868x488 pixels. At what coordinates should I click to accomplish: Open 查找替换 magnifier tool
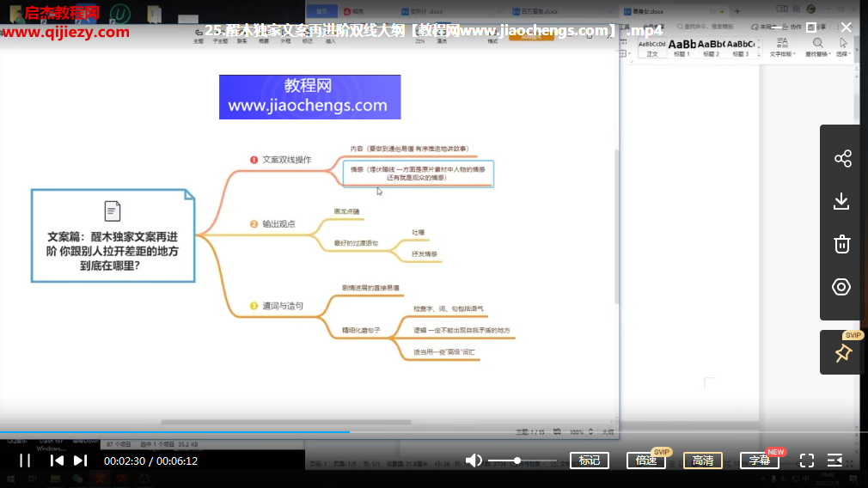(x=817, y=47)
